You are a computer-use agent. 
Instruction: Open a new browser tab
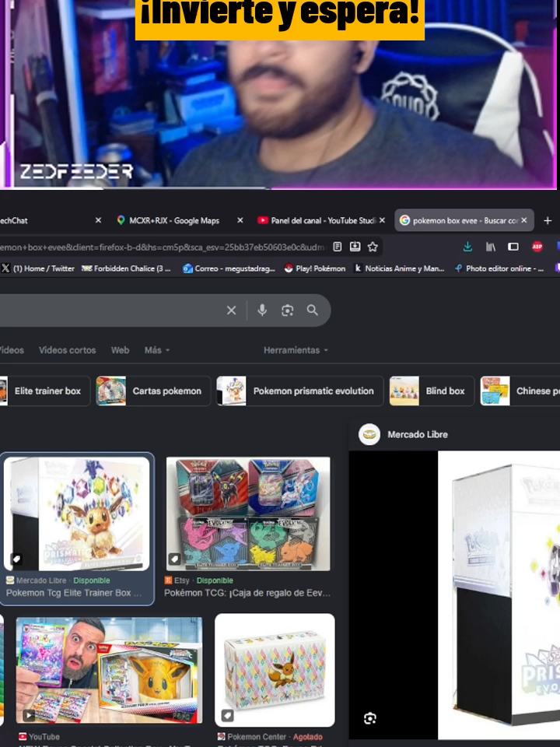pos(548,220)
